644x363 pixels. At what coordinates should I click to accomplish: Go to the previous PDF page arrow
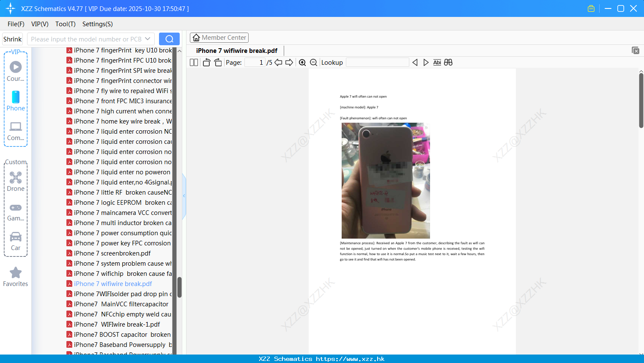coord(278,63)
